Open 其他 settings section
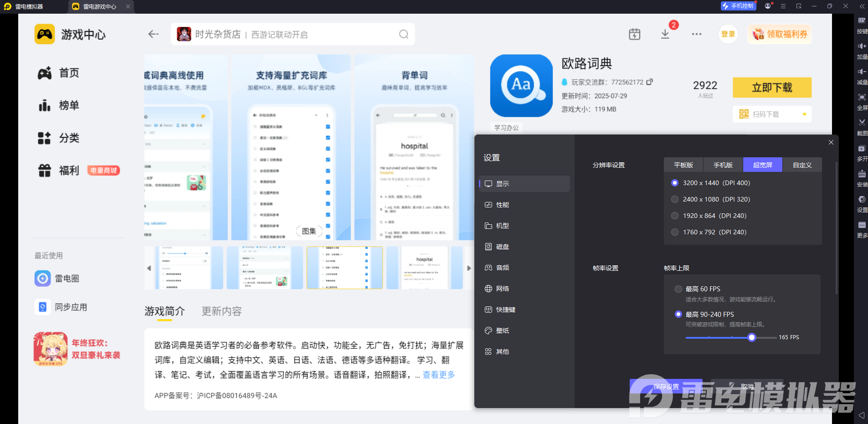 click(524, 352)
